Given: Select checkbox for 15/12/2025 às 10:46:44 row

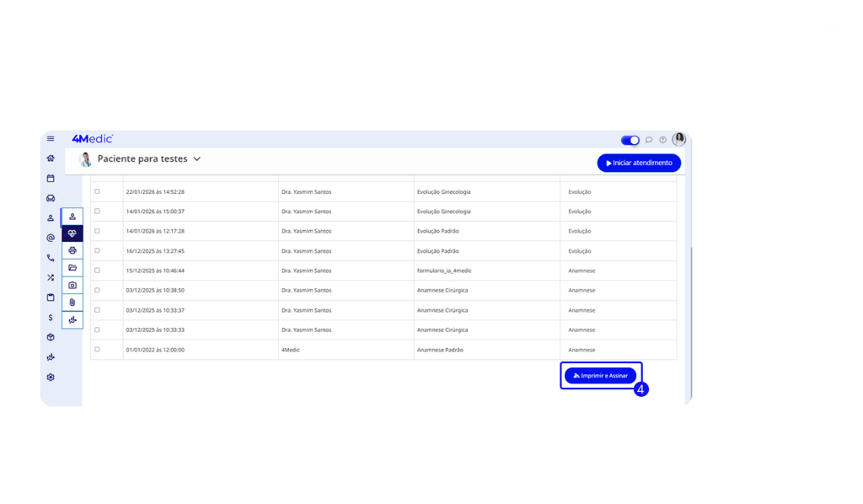Looking at the screenshot, I should point(97,271).
